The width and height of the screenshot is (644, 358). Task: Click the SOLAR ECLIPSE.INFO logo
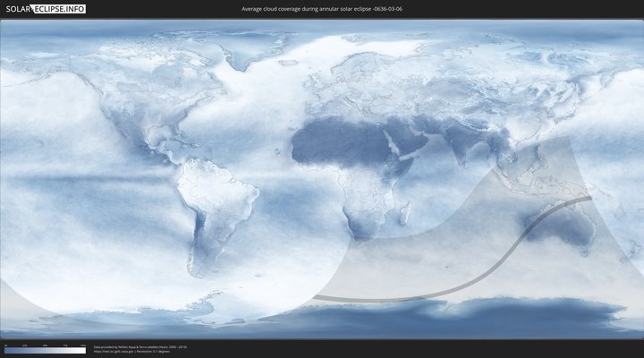pyautogui.click(x=44, y=9)
